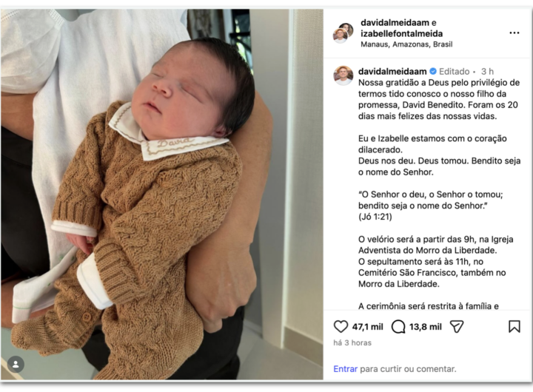The height and width of the screenshot is (392, 533).
Task: Open davidalmeidaam profile link in header
Action: [x=395, y=23]
